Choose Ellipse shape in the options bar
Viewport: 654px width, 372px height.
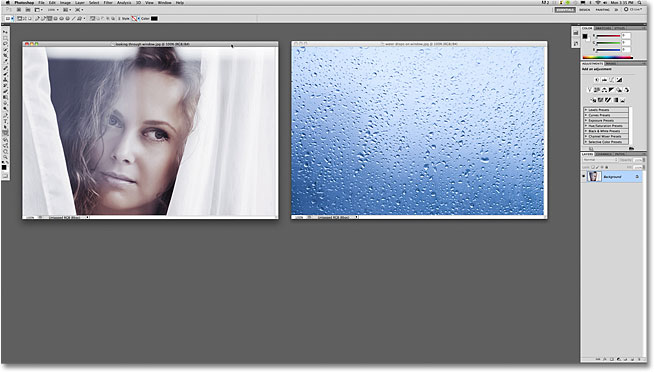point(61,18)
